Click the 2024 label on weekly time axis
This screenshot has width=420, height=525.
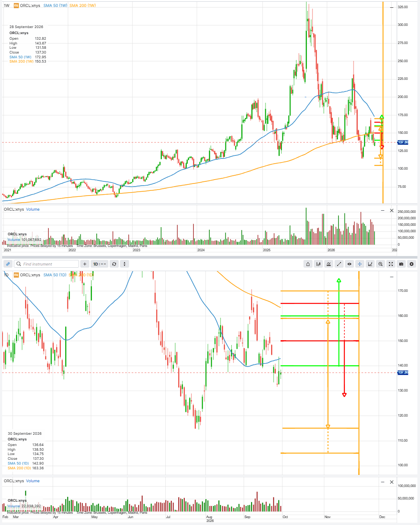point(201,250)
